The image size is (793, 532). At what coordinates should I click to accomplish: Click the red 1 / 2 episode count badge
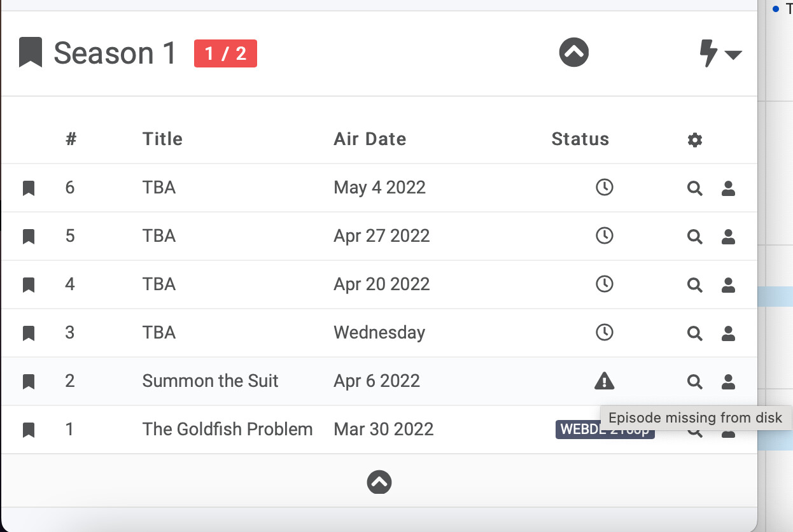[225, 53]
